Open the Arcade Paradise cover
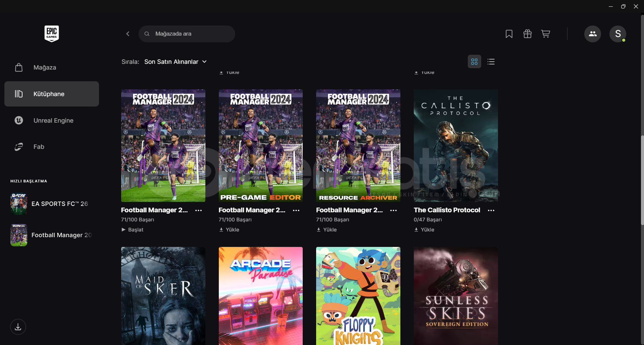The width and height of the screenshot is (644, 345). (x=261, y=296)
